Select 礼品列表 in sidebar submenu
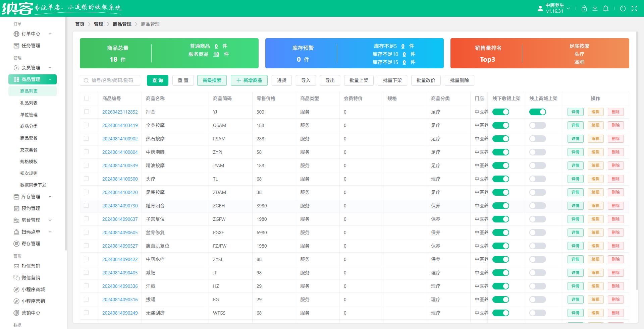The image size is (644, 329). [29, 103]
